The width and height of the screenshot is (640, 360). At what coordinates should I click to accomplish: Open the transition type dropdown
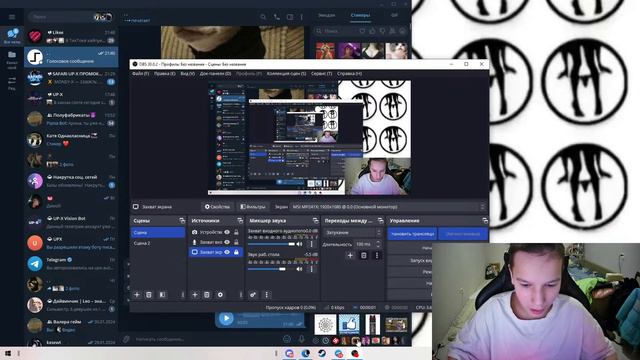(x=353, y=232)
